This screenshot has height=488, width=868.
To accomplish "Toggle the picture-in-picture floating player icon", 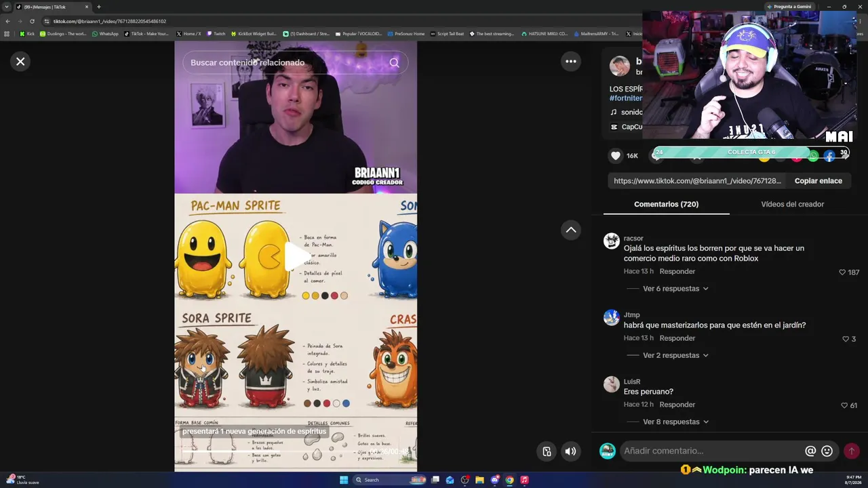I will coord(547,451).
